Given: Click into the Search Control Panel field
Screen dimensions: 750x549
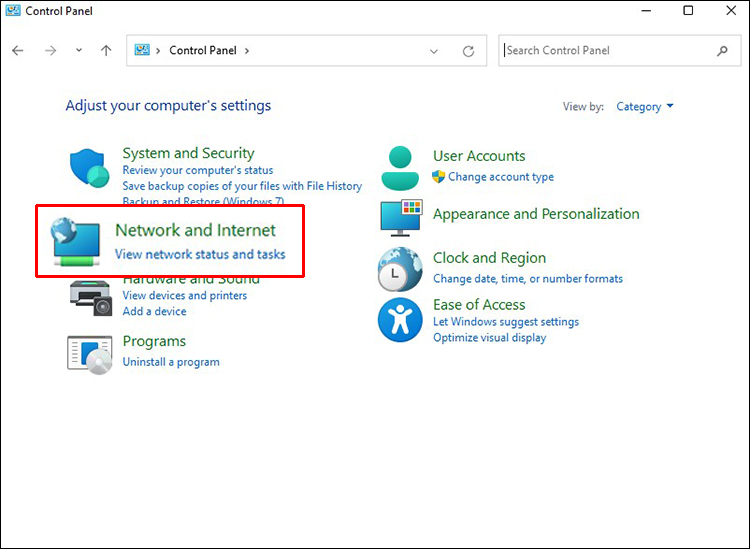Looking at the screenshot, I should pos(619,51).
